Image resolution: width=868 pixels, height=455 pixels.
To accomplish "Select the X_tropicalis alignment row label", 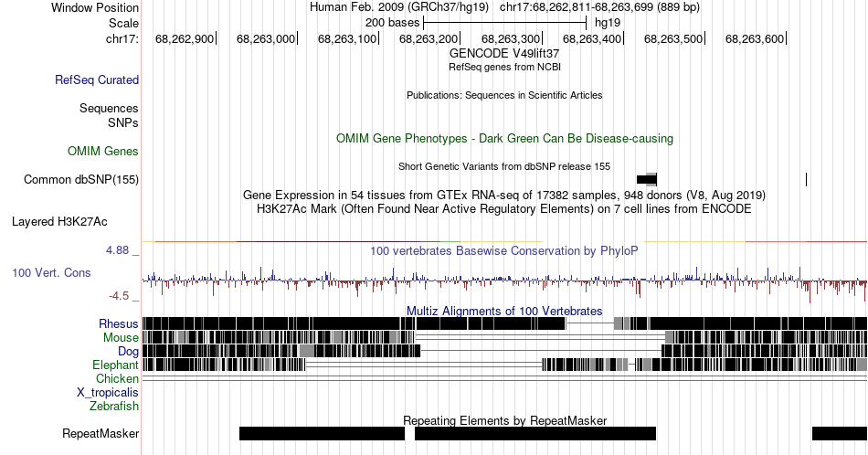I will (108, 393).
